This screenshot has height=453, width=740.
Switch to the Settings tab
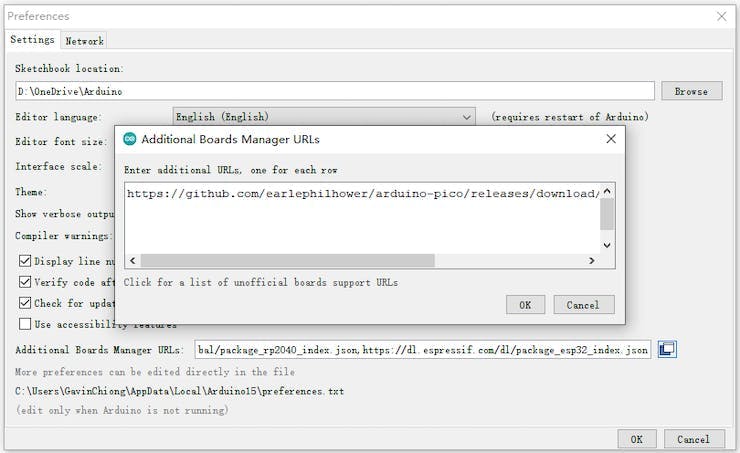pyautogui.click(x=33, y=39)
